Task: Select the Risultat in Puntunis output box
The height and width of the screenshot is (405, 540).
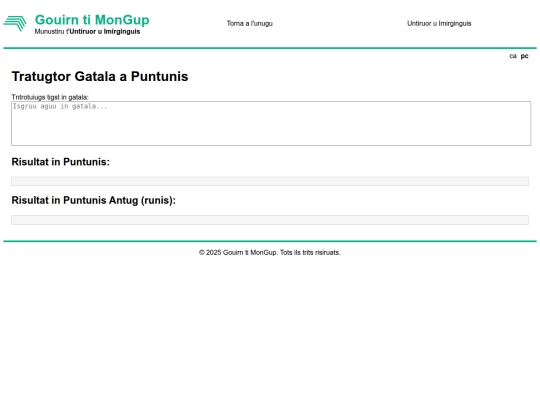Action: 270,181
